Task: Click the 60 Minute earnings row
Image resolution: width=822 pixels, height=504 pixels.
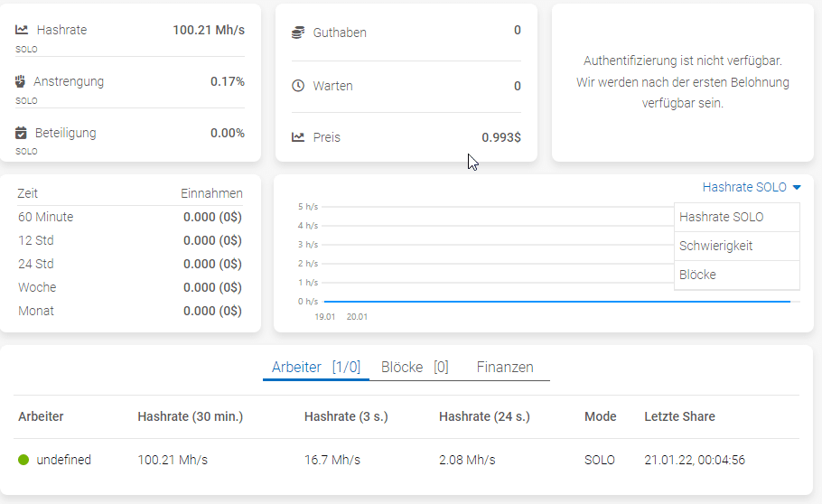Action: pos(130,217)
